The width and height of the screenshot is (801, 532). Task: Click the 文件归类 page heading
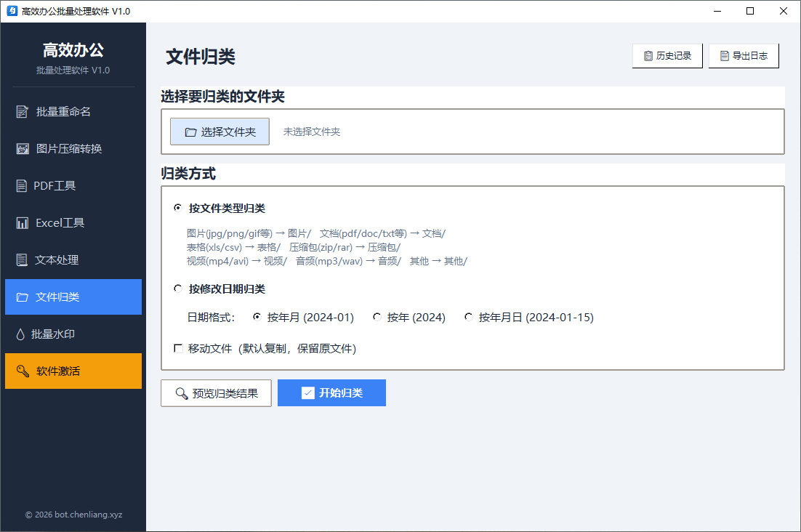coord(201,57)
